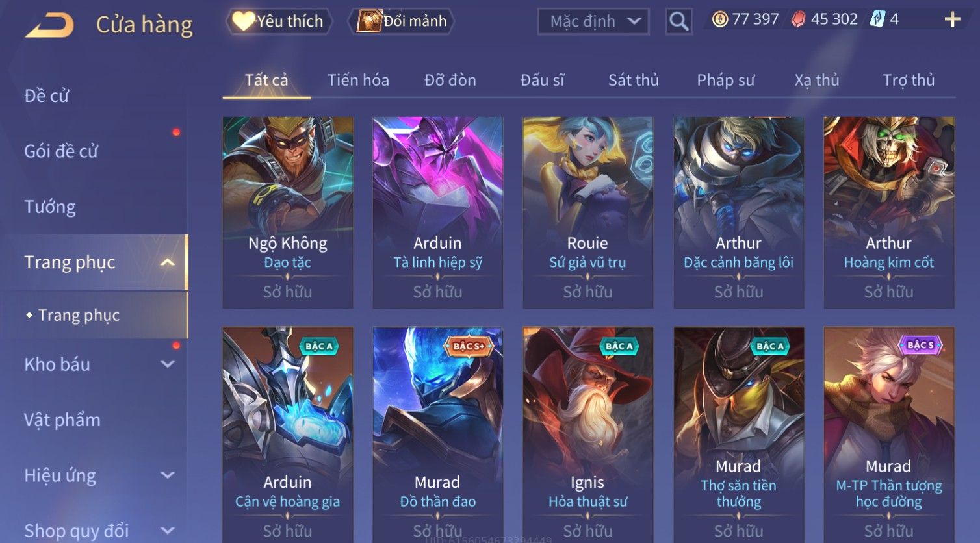
Task: Tap the blue voucher ticket icon
Action: 877,19
